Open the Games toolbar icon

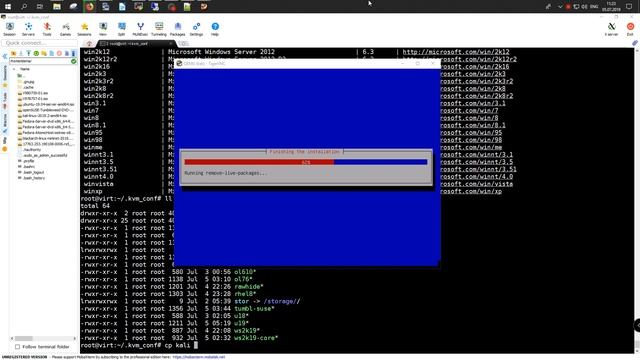point(66,29)
